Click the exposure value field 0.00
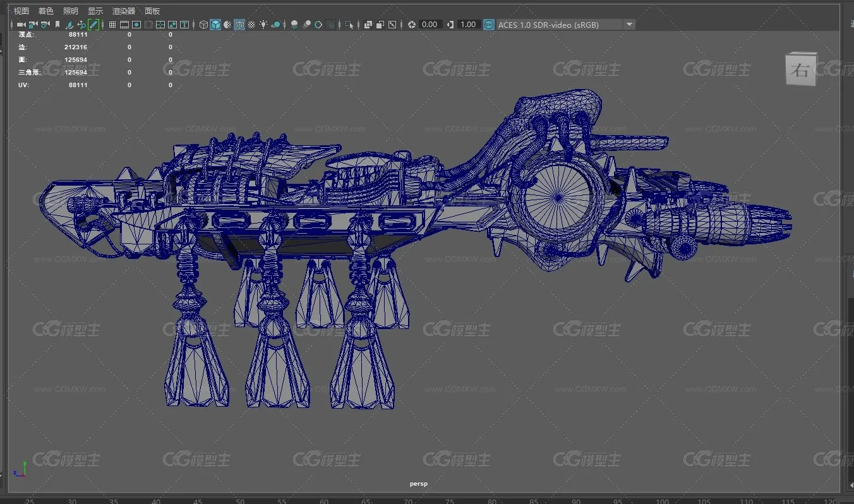854x504 pixels. pos(430,25)
